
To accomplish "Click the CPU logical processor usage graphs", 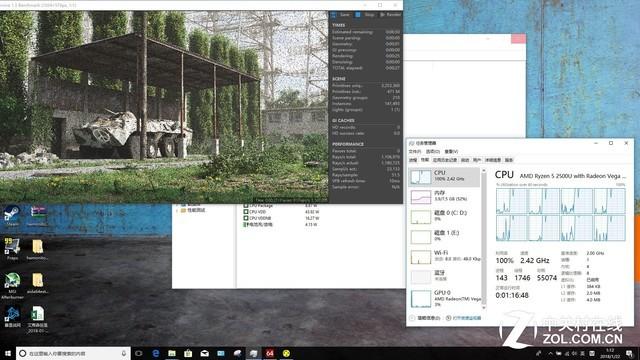I will click(560, 214).
